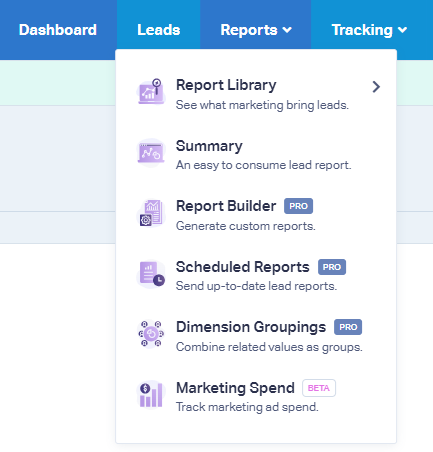Click the Report Library magnifier chart icon
The image size is (433, 452).
(x=151, y=92)
